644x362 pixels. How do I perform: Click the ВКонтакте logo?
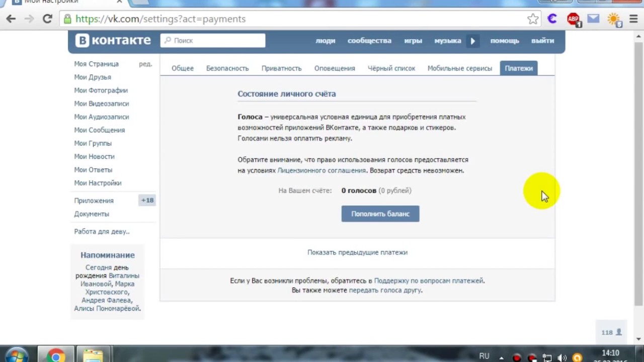point(113,40)
